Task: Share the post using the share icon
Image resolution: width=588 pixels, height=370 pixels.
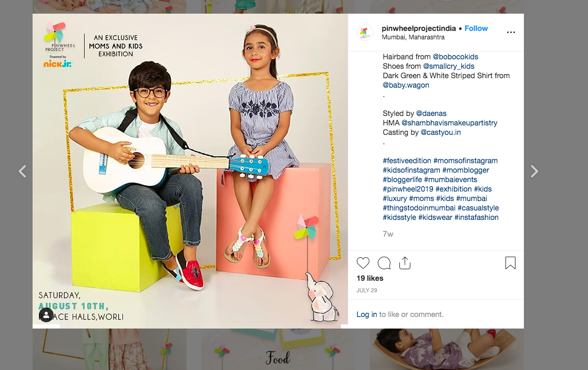Action: point(405,263)
